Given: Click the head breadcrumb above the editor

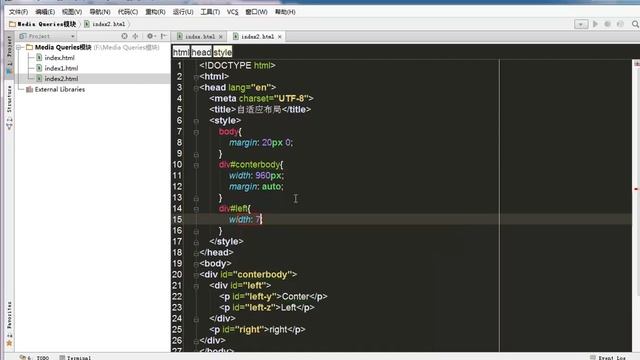Looking at the screenshot, I should coord(201,52).
